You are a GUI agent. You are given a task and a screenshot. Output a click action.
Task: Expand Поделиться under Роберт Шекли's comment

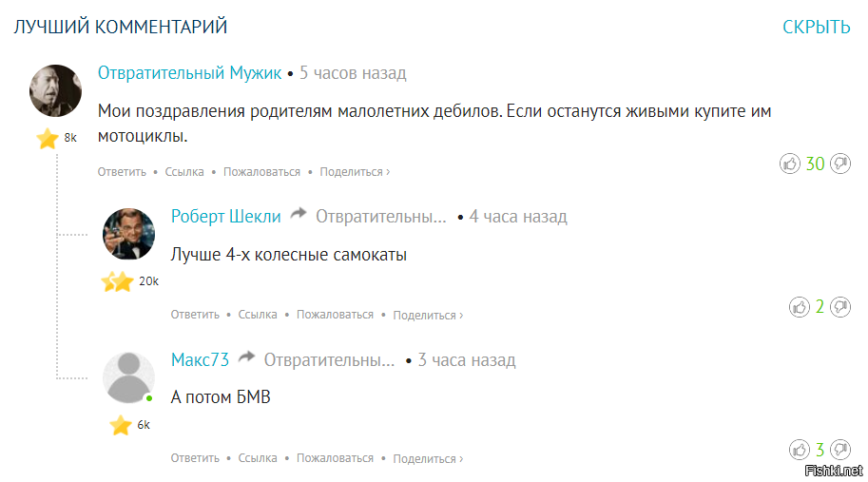coord(428,315)
